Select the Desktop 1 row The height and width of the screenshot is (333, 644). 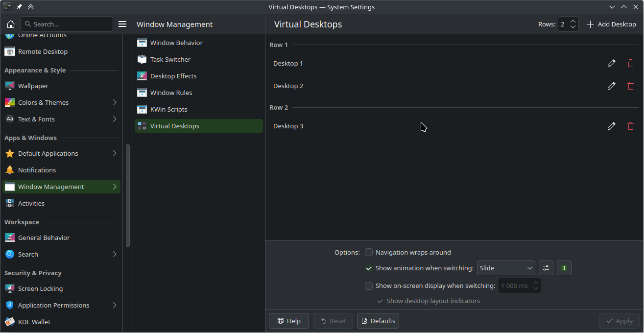(454, 63)
